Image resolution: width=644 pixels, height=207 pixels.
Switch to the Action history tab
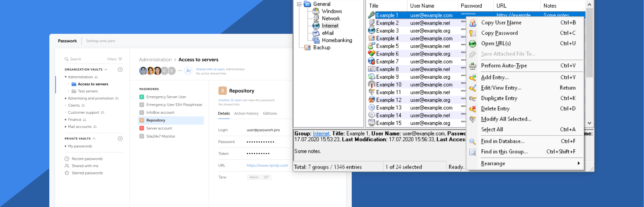246,113
